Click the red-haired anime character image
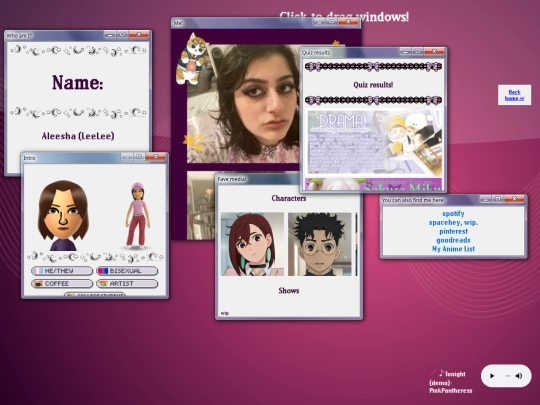The image size is (540, 405). click(x=252, y=244)
